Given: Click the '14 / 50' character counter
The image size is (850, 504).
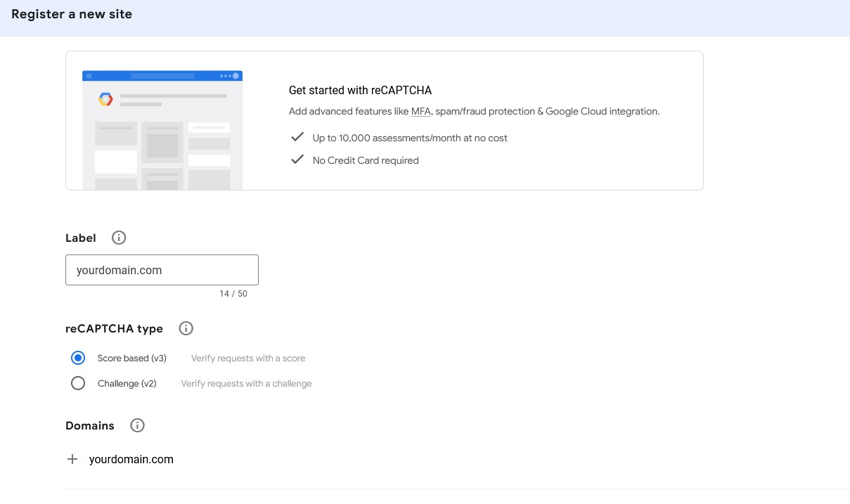Looking at the screenshot, I should tap(233, 294).
